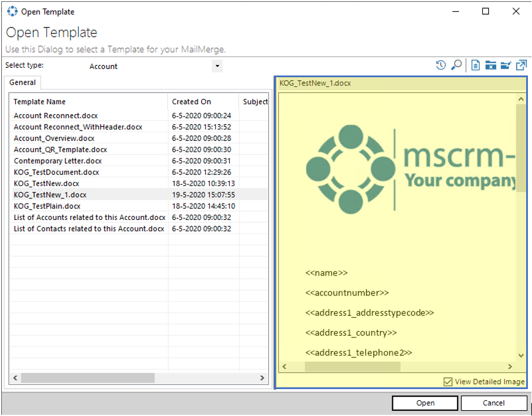Screen dimensions: 532x416
Task: Select Account_QR_Template.docx in the list
Action: pyautogui.click(x=60, y=150)
